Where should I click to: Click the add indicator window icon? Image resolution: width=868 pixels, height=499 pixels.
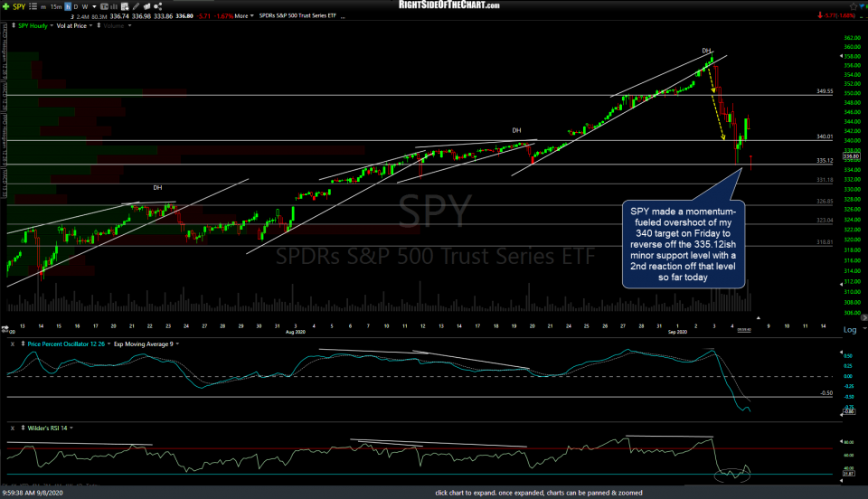[125, 6]
